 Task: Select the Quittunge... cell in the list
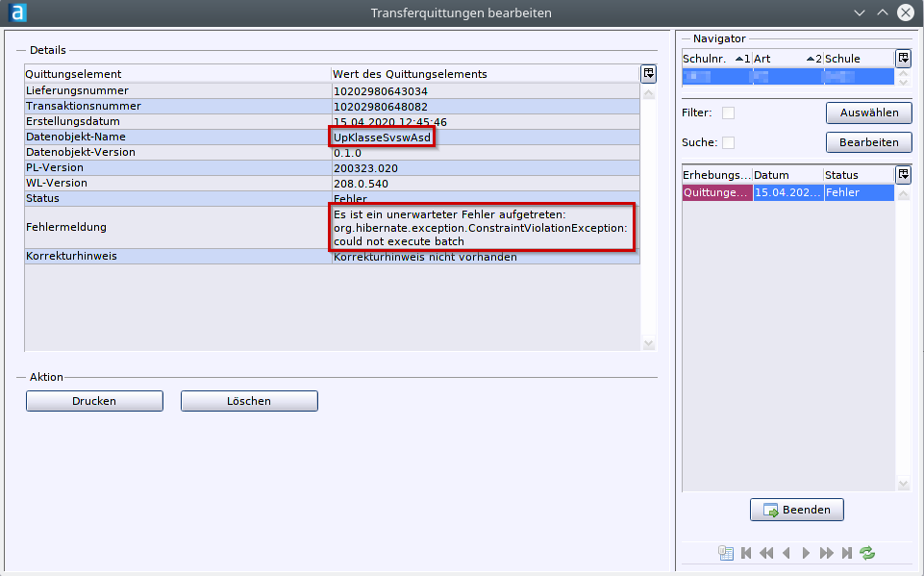tap(717, 192)
